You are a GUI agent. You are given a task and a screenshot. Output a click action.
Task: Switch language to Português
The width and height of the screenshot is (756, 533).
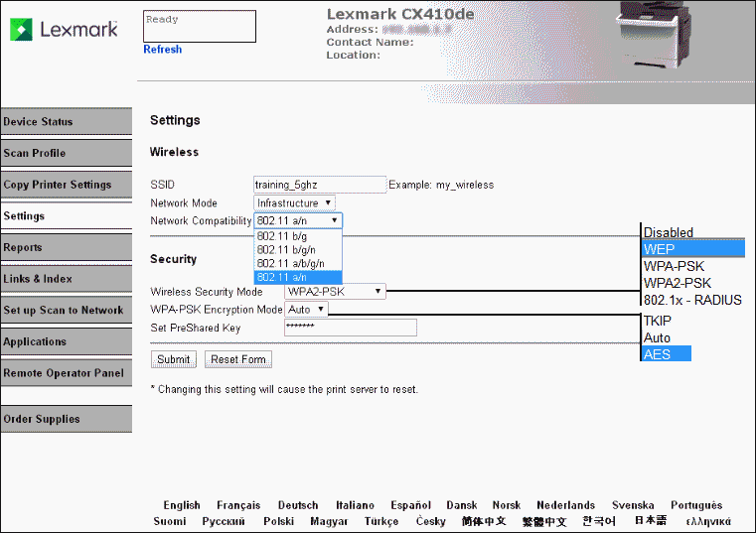coord(696,505)
